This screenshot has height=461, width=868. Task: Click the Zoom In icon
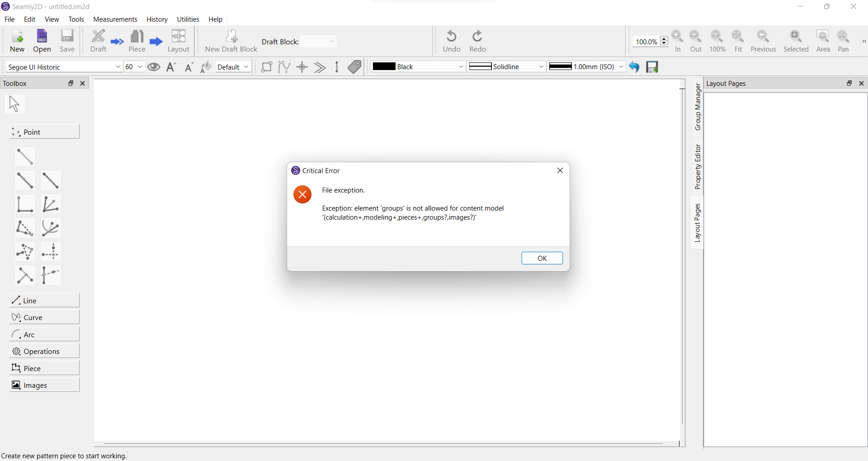pos(677,41)
